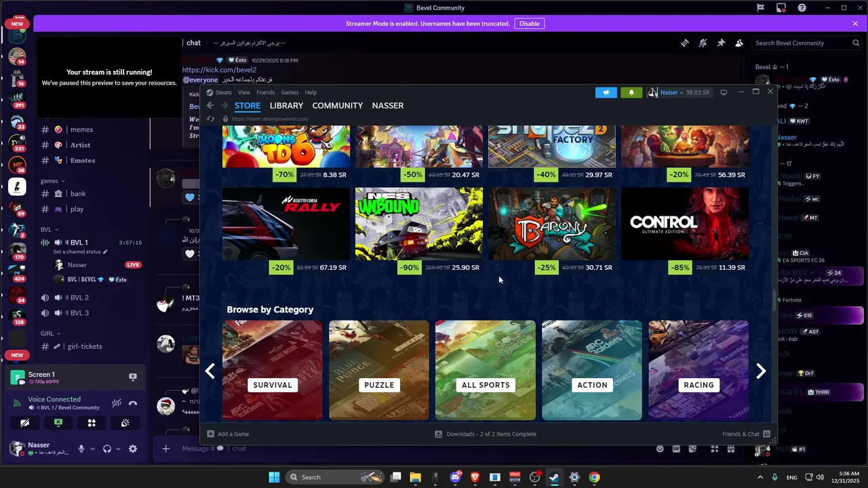This screenshot has width=868, height=488.
Task: Open Discord help question mark
Action: pyautogui.click(x=802, y=8)
